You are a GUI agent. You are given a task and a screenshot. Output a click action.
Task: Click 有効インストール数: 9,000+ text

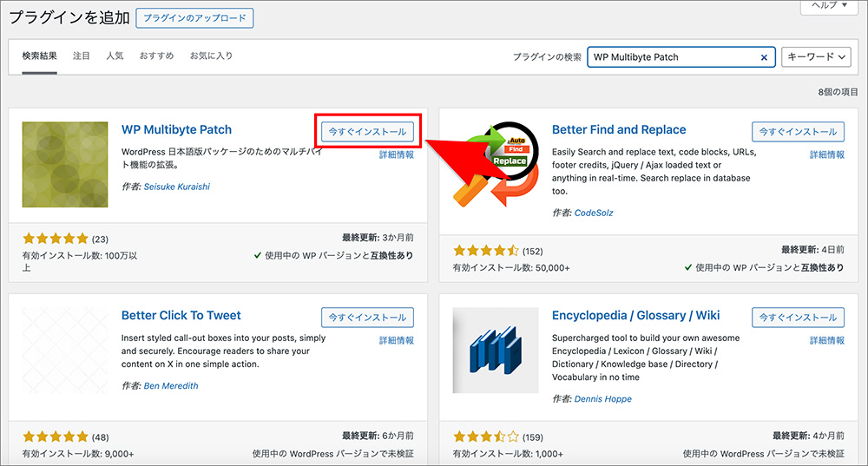(78, 454)
